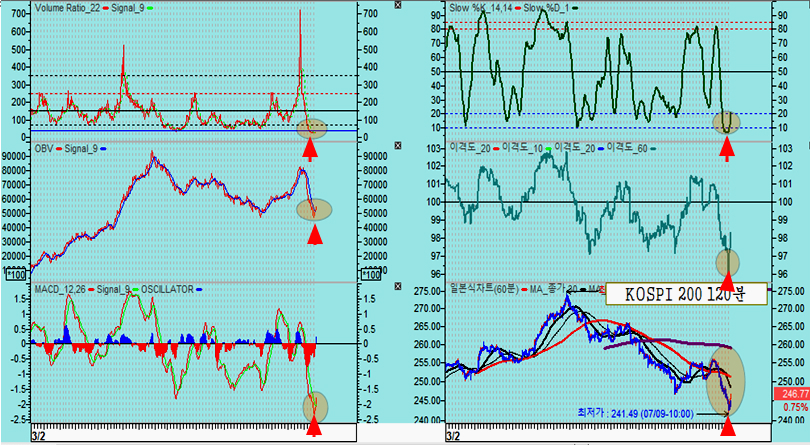Select the 일봉식차트(60분) legend label
The width and height of the screenshot is (810, 445).
click(484, 290)
